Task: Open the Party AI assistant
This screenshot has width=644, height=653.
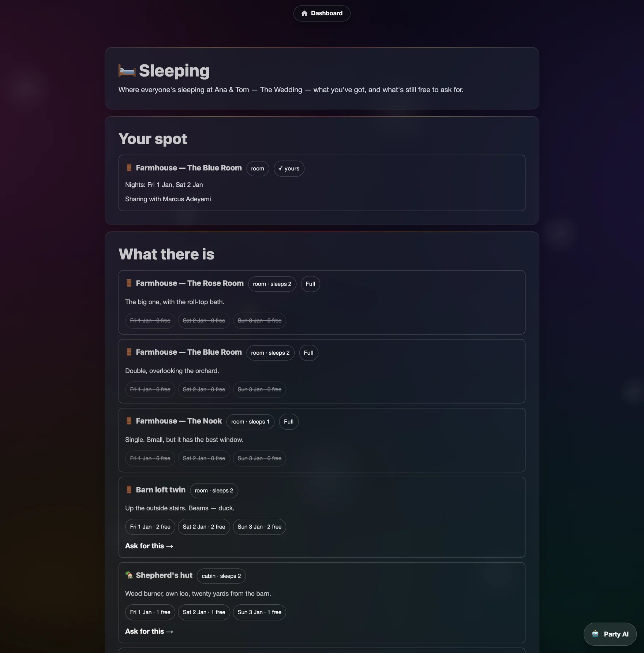Action: pyautogui.click(x=610, y=634)
